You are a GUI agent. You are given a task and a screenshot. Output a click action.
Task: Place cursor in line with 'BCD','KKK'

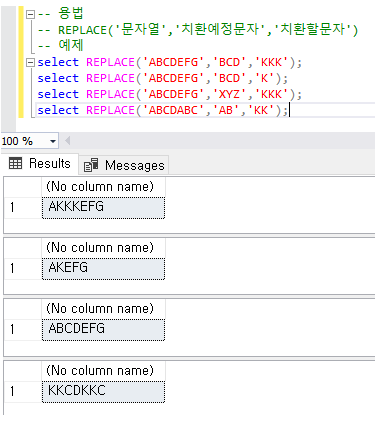(x=169, y=62)
